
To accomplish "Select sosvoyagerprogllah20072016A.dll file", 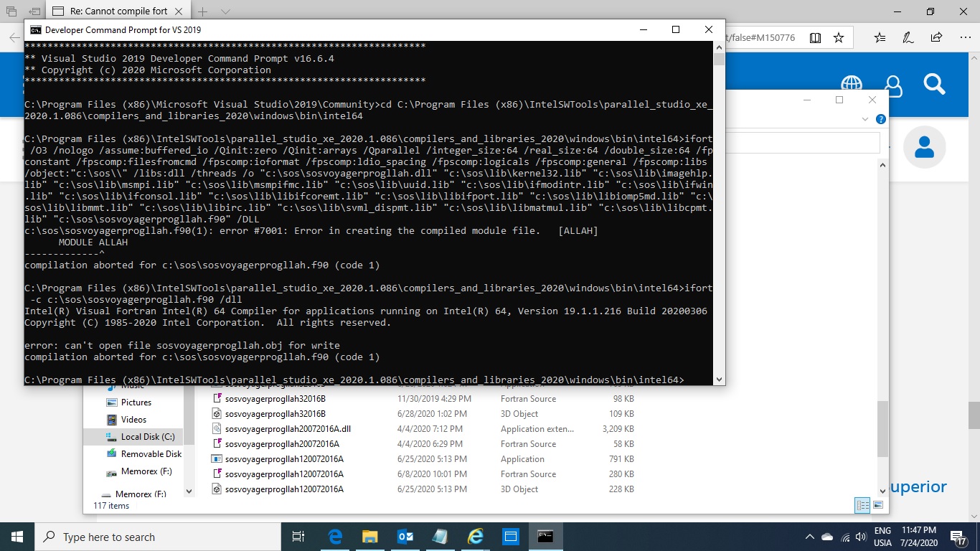I will (x=287, y=429).
